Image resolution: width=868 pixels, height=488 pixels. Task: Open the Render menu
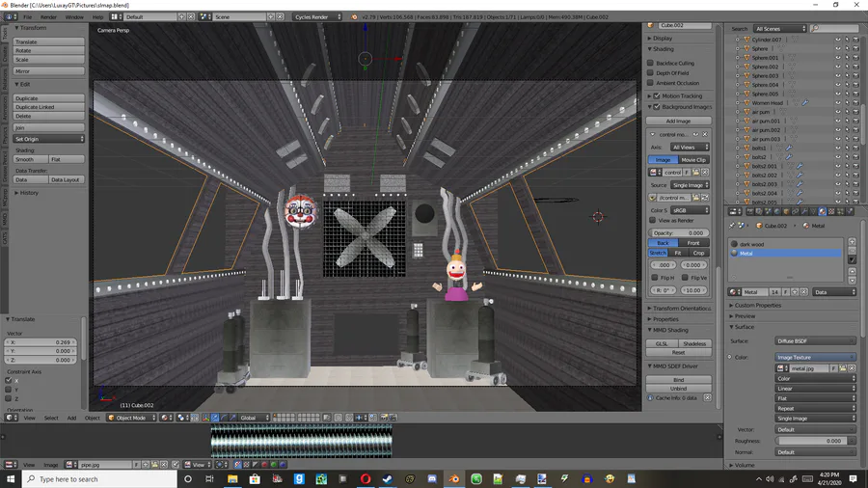(x=48, y=17)
